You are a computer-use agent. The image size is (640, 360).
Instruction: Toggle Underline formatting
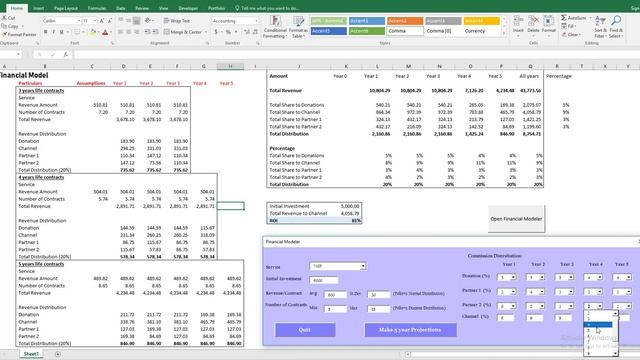[62, 32]
